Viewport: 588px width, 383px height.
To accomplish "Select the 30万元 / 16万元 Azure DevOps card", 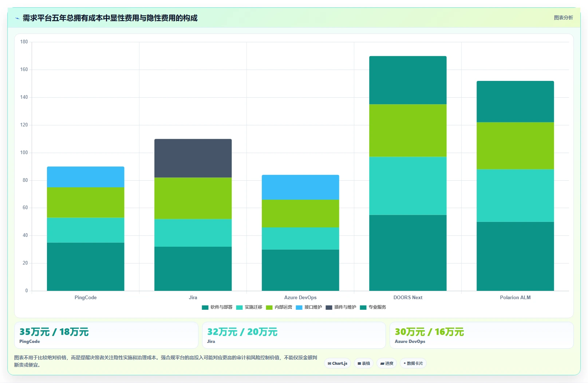I will point(482,335).
